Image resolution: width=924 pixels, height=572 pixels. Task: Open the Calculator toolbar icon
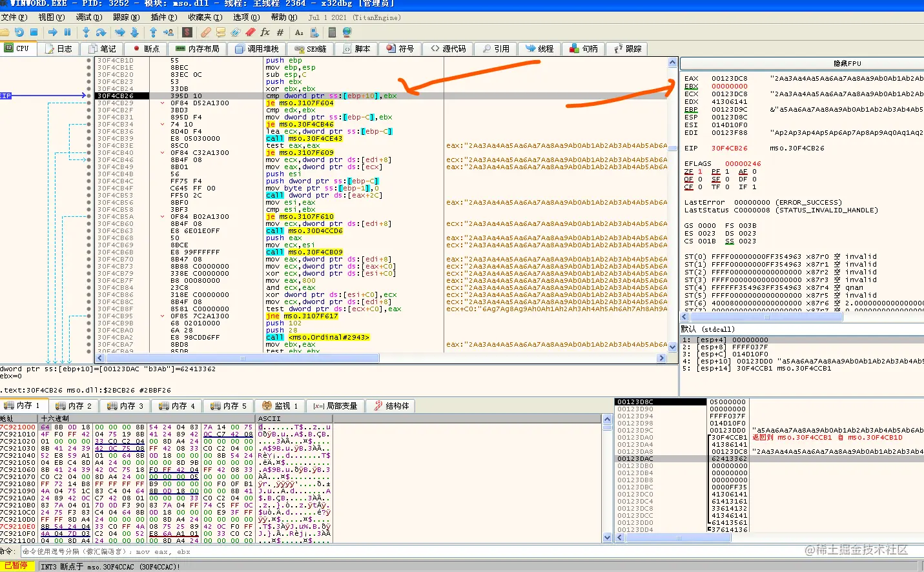click(x=332, y=32)
